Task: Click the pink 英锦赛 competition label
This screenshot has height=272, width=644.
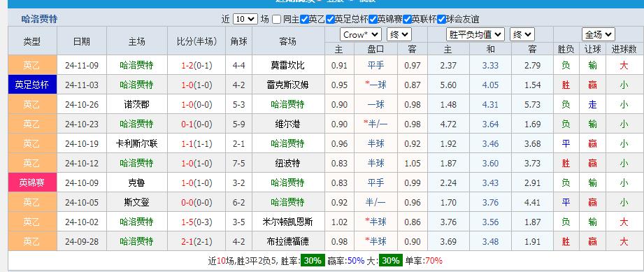Action: point(32,182)
